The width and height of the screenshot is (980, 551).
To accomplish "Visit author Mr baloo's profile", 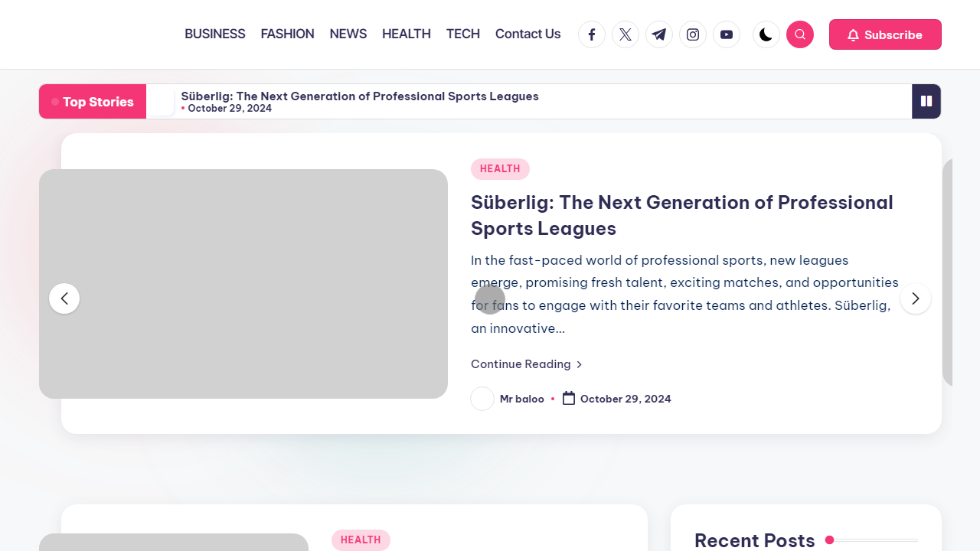I will [x=521, y=399].
